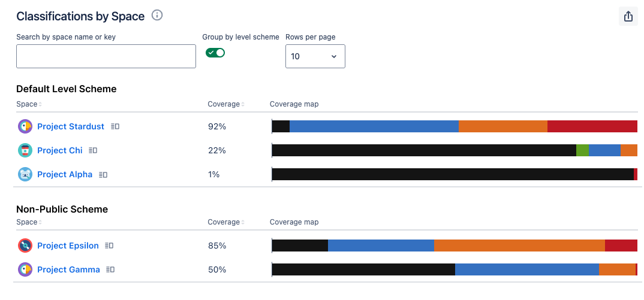Image resolution: width=644 pixels, height=300 pixels.
Task: Open the Project Epsilon link
Action: tap(68, 246)
